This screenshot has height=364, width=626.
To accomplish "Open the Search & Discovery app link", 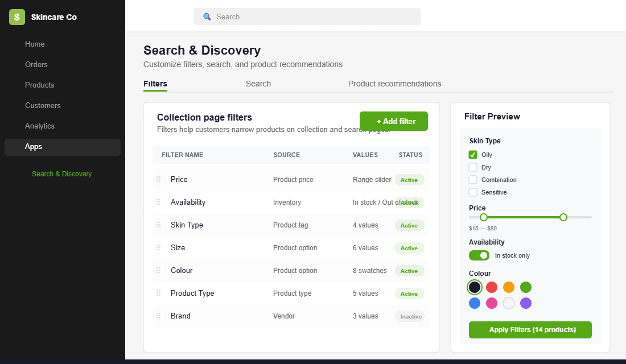I will pyautogui.click(x=61, y=173).
